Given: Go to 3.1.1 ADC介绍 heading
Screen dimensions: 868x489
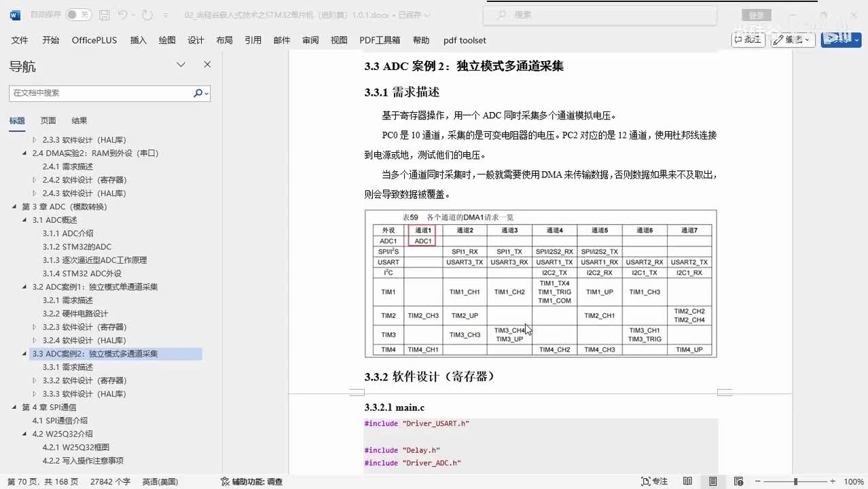Looking at the screenshot, I should click(x=68, y=234).
